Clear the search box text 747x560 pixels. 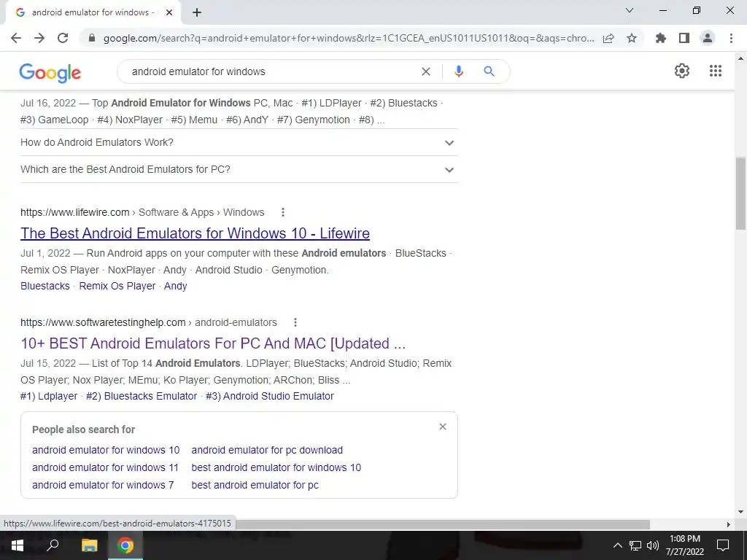[426, 71]
